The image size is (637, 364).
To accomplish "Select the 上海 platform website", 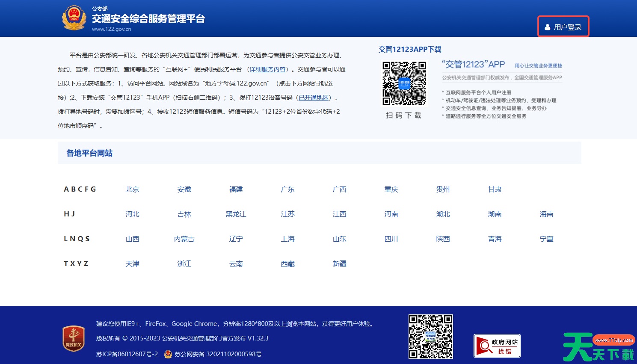I will 287,239.
